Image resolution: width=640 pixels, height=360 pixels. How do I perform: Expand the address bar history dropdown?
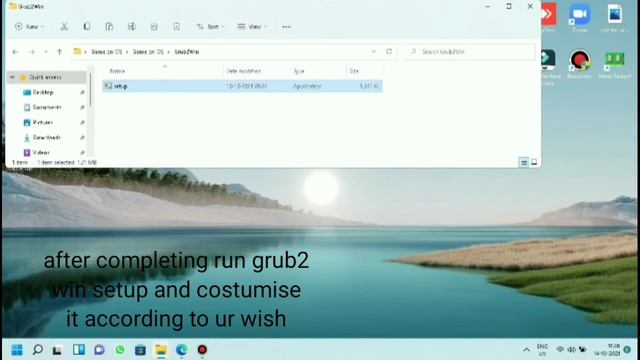pos(373,51)
